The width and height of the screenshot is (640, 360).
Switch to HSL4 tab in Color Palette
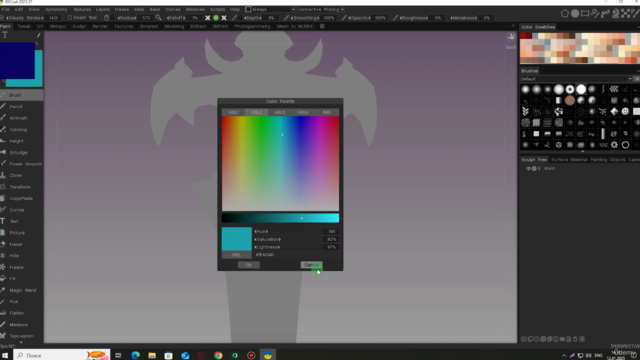point(303,112)
